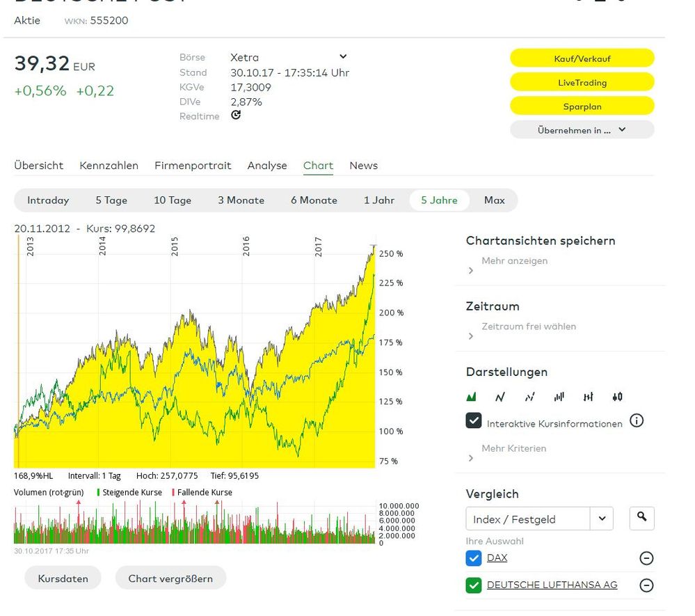Click the Chart vergrößern button
The image size is (695, 616).
(x=170, y=578)
